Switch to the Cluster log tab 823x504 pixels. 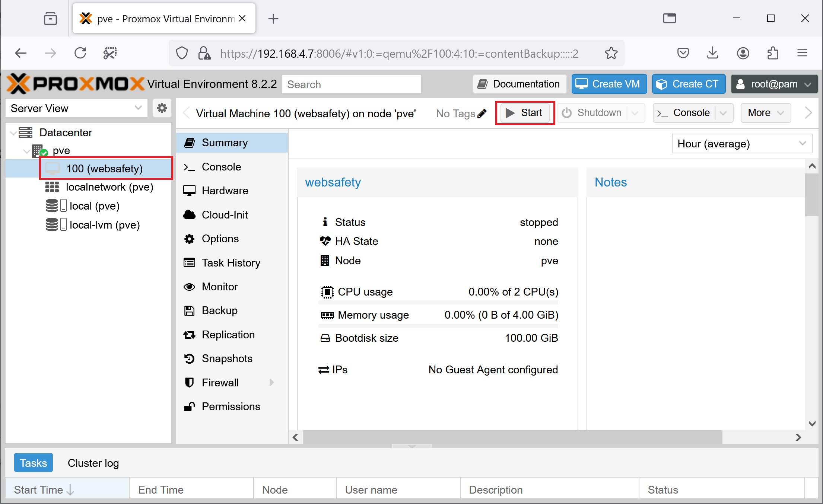coord(93,463)
